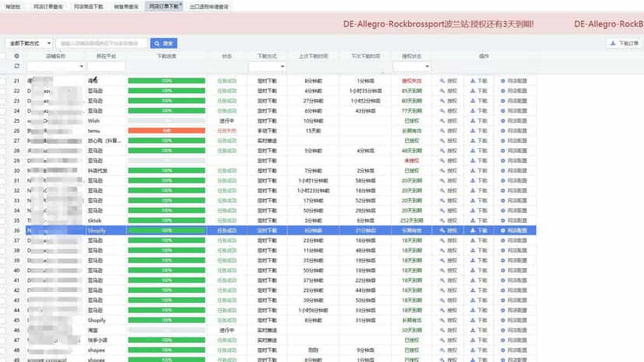Open 网店配置 in highlighted row 36 Shopify
This screenshot has height=362, width=644.
tap(514, 231)
